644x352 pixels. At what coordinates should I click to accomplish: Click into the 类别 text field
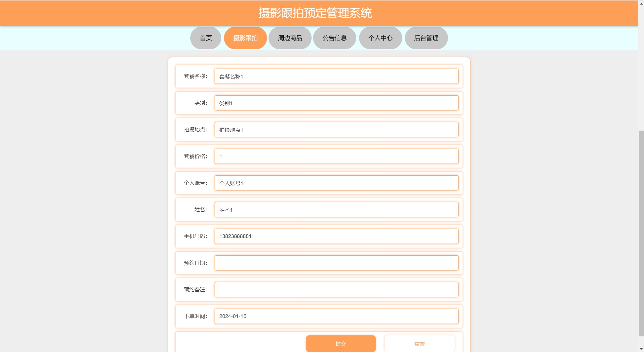(x=336, y=103)
